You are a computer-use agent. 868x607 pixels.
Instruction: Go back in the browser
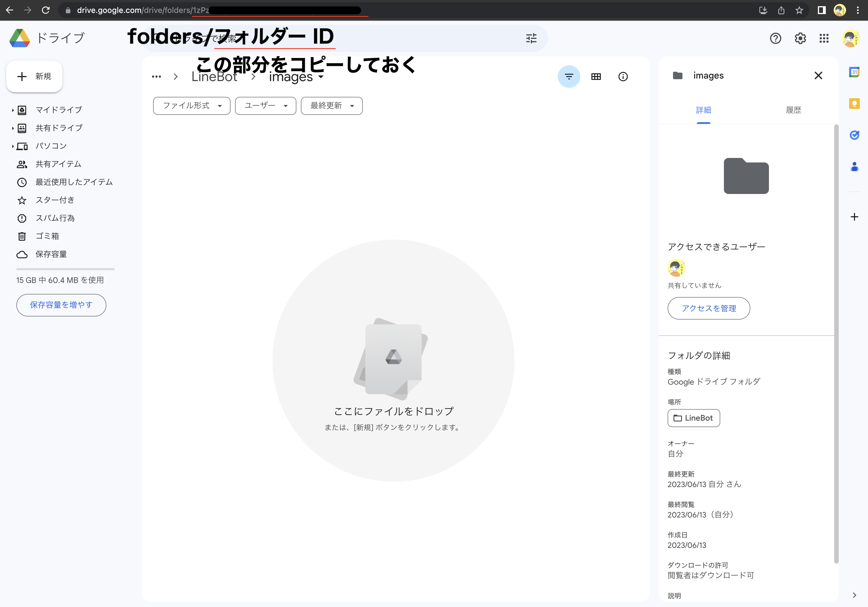pyautogui.click(x=10, y=10)
